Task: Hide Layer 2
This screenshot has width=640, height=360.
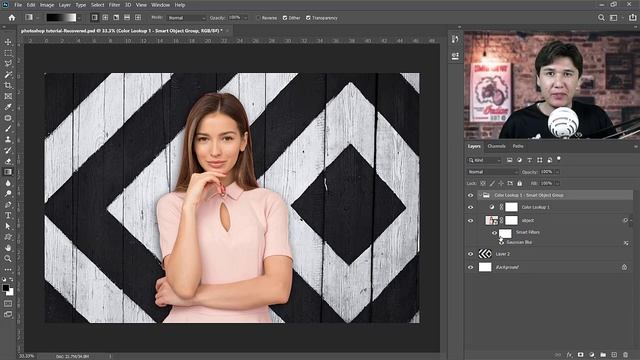Action: click(x=470, y=254)
